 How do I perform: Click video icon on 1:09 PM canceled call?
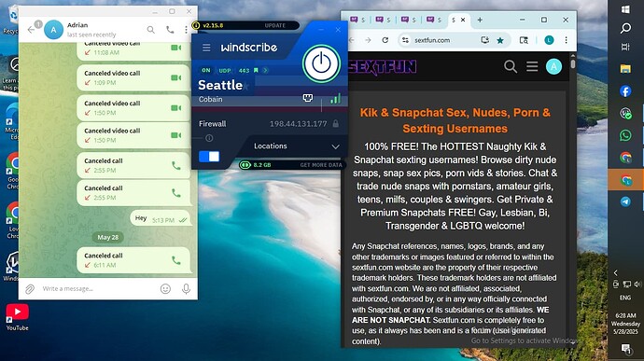(x=176, y=77)
